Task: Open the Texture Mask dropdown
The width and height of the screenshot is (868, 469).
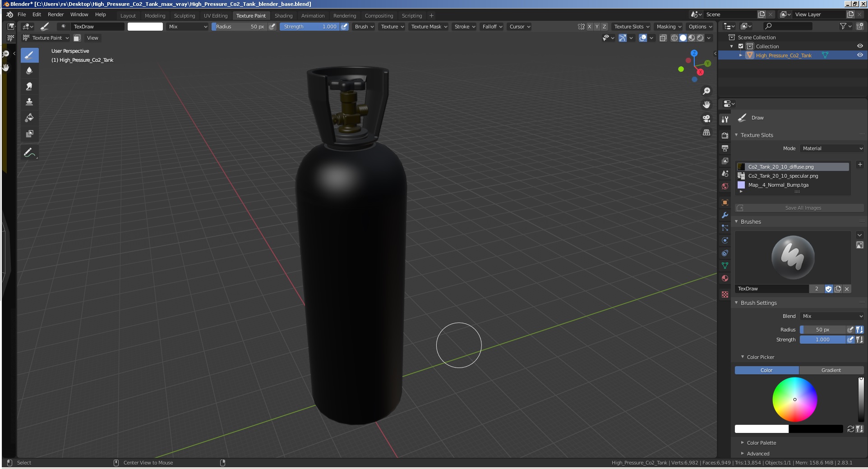Action: [429, 27]
